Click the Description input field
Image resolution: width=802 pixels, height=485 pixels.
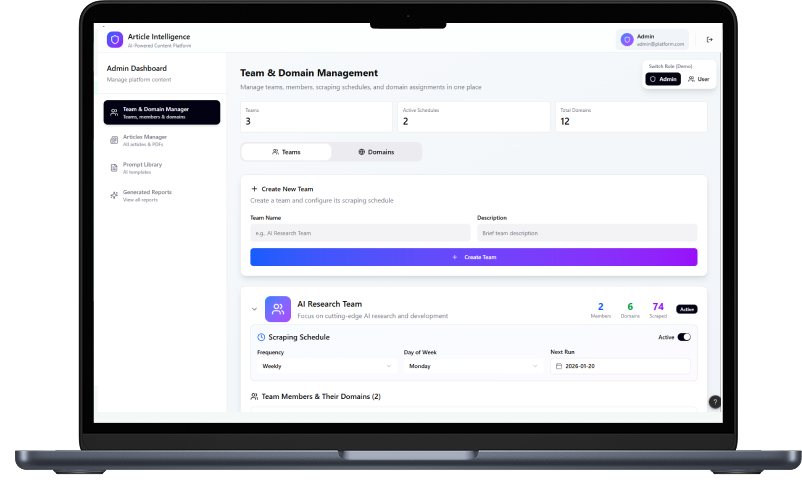(587, 233)
